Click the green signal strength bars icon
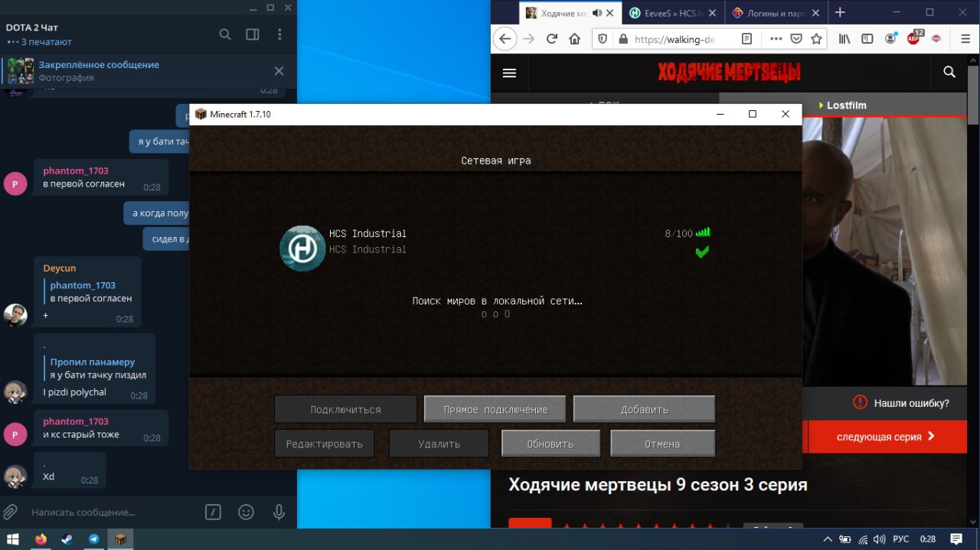The height and width of the screenshot is (550, 980). [x=703, y=233]
